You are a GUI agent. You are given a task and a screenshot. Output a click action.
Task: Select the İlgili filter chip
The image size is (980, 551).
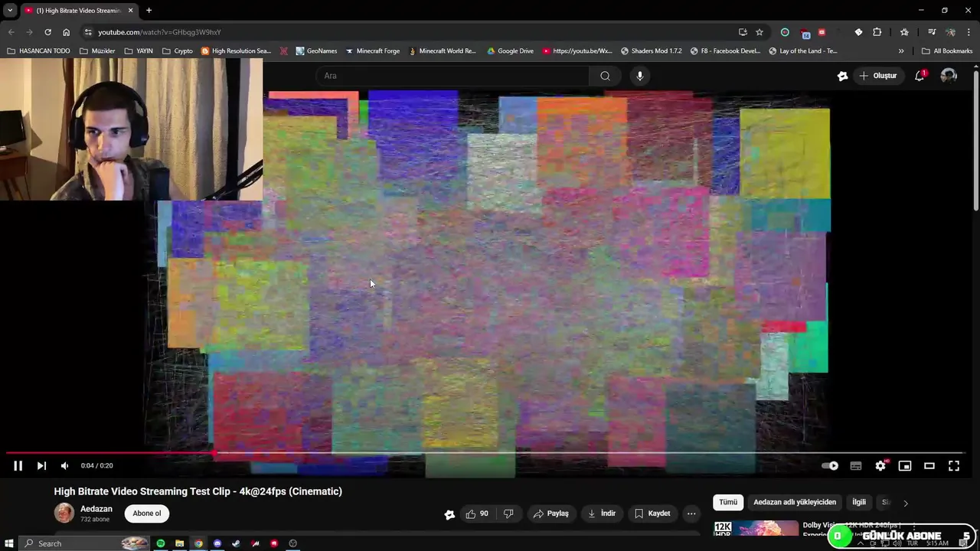click(x=859, y=502)
